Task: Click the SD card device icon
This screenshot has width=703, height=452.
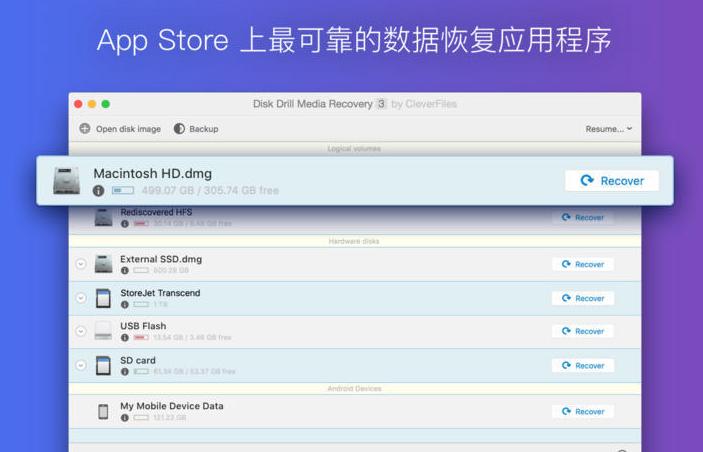Action: [103, 365]
